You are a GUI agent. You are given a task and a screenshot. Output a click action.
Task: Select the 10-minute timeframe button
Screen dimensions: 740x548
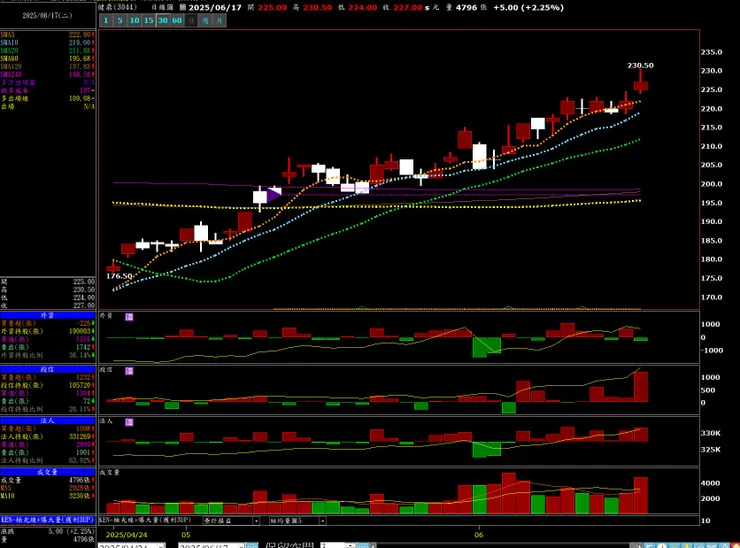point(135,20)
